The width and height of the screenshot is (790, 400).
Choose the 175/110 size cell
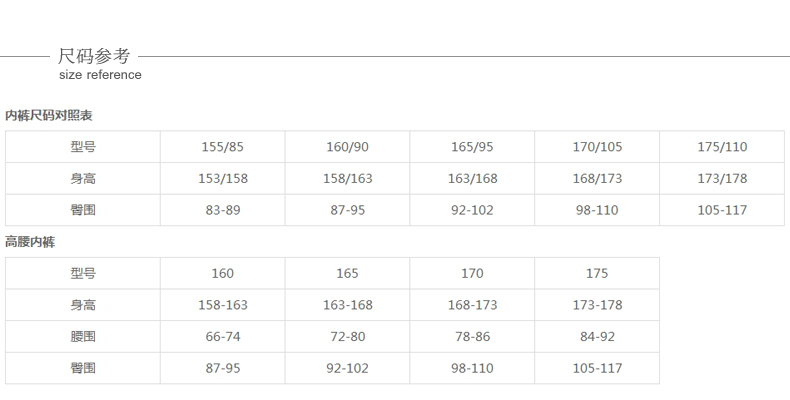tap(722, 147)
